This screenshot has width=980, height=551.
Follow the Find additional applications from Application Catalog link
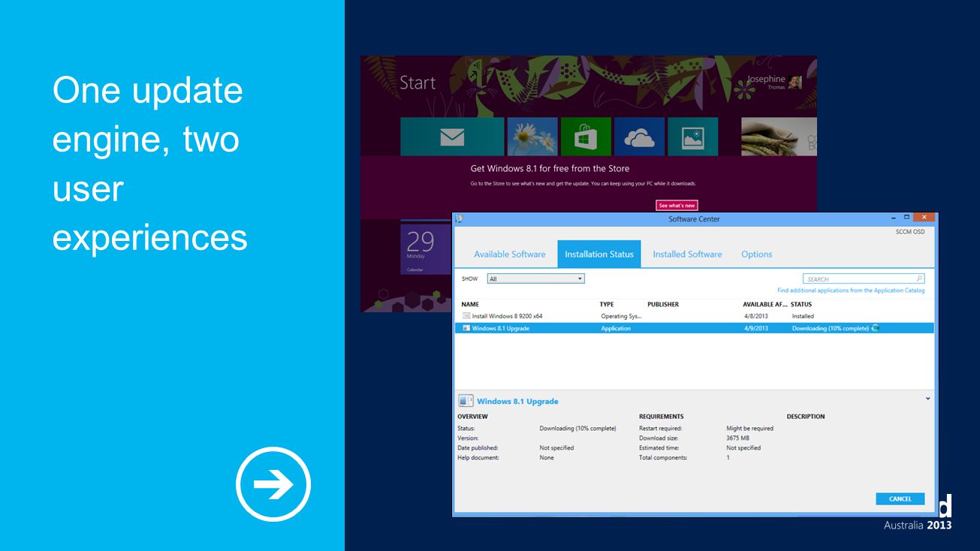pos(851,291)
